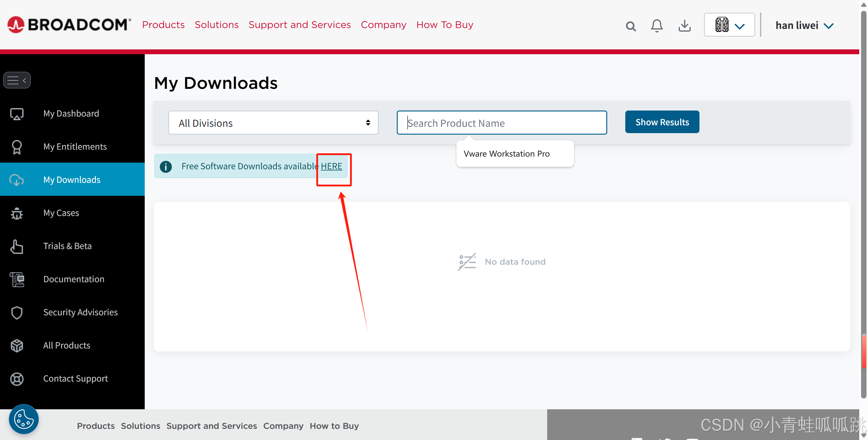This screenshot has height=440, width=868.
Task: Expand the site selector dropdown in header
Action: tap(729, 25)
